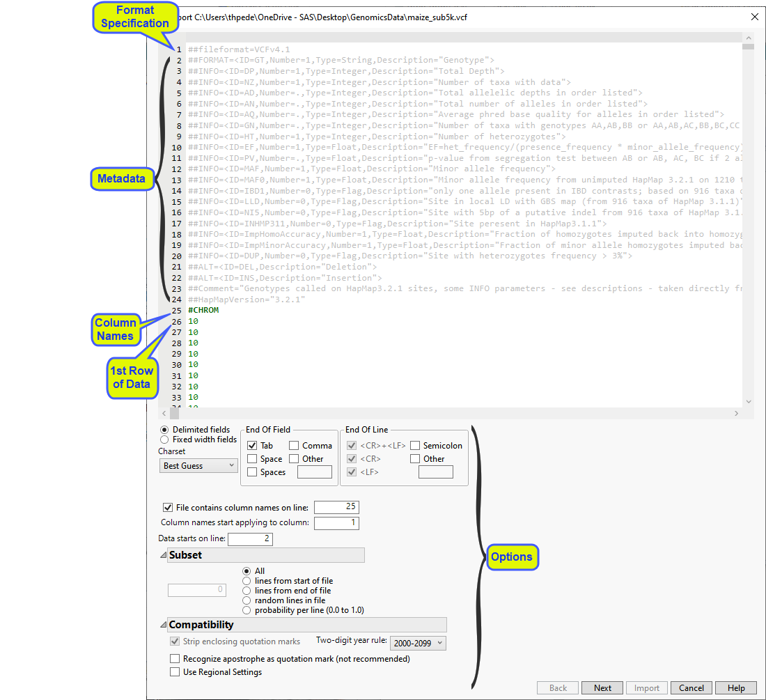Uncheck 'File contains column names on line'
The width and height of the screenshot is (766, 700).
(x=169, y=507)
